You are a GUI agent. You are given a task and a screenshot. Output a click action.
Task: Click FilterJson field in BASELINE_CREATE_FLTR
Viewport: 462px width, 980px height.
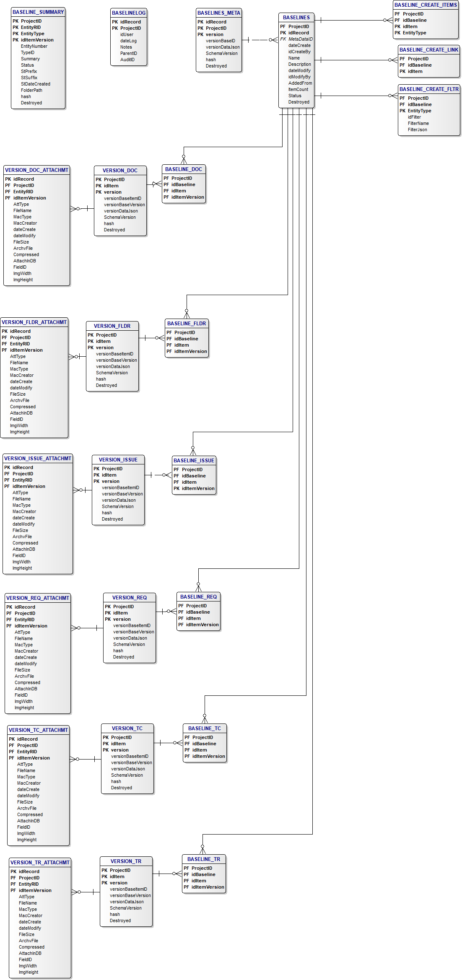point(417,130)
